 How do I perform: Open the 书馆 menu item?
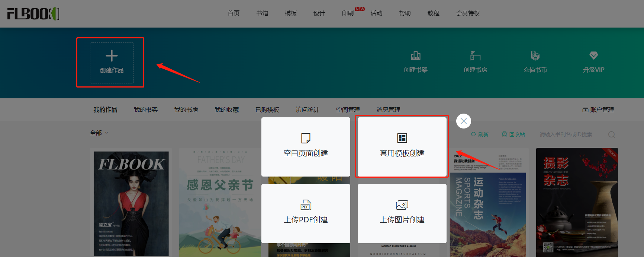(262, 13)
